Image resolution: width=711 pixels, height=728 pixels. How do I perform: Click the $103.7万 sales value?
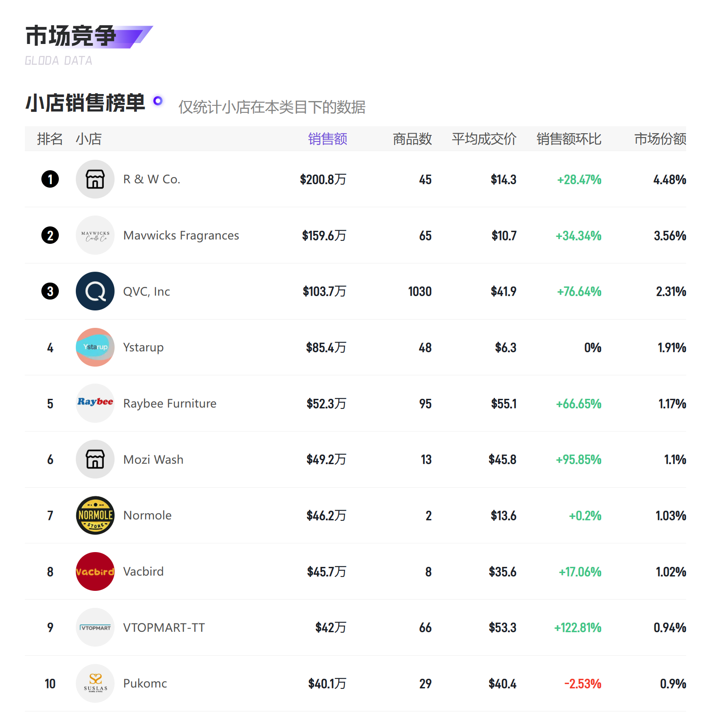(x=325, y=291)
